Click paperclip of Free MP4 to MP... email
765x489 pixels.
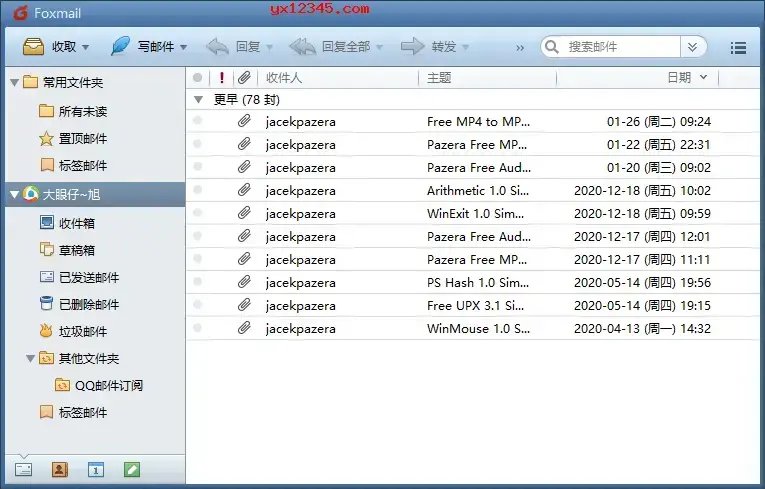coord(244,121)
